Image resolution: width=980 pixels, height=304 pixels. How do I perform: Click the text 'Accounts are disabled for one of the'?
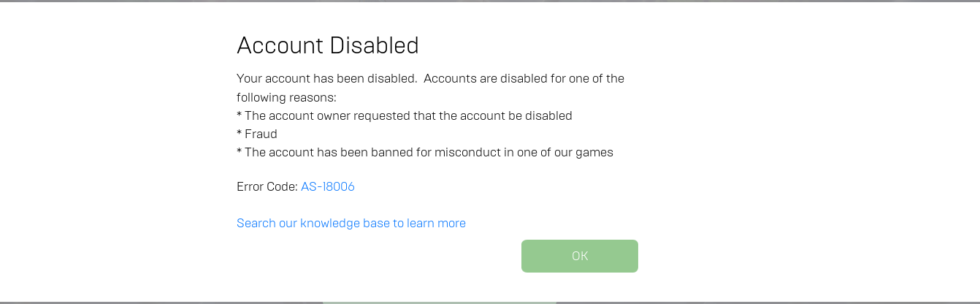coord(524,78)
